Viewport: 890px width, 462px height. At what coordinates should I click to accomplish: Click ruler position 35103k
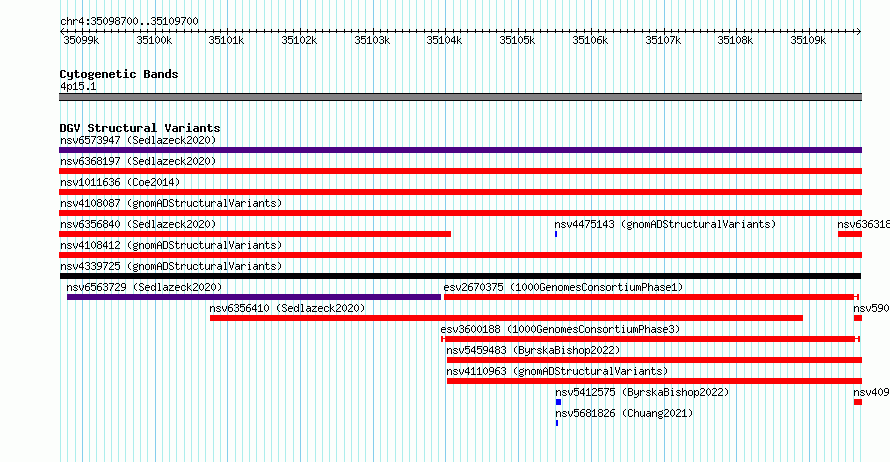(x=372, y=40)
